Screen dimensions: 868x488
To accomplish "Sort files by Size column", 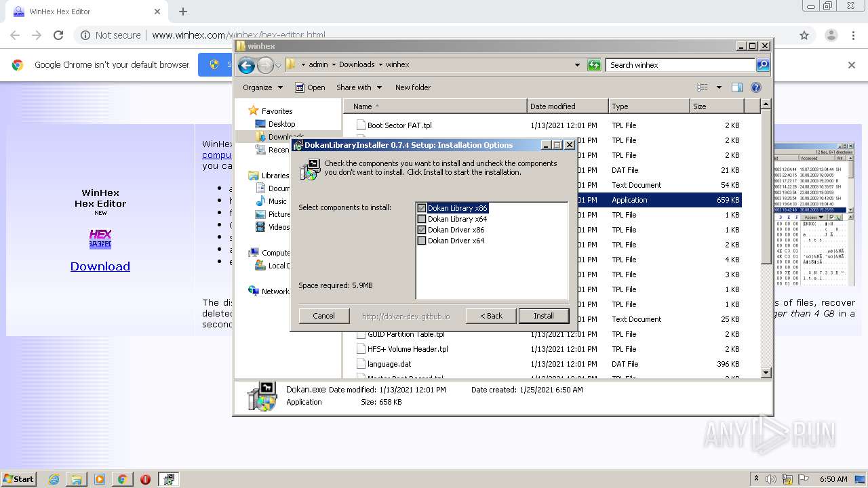I will 716,106.
